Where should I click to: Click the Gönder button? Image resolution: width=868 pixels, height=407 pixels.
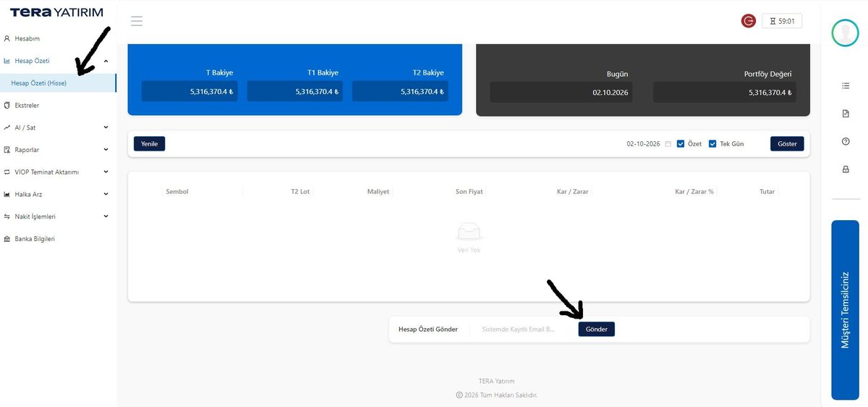[597, 330]
